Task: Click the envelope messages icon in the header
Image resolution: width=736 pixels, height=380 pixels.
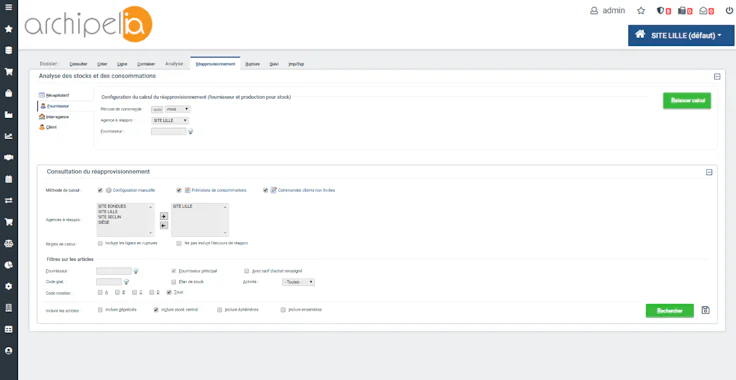Action: (x=703, y=10)
